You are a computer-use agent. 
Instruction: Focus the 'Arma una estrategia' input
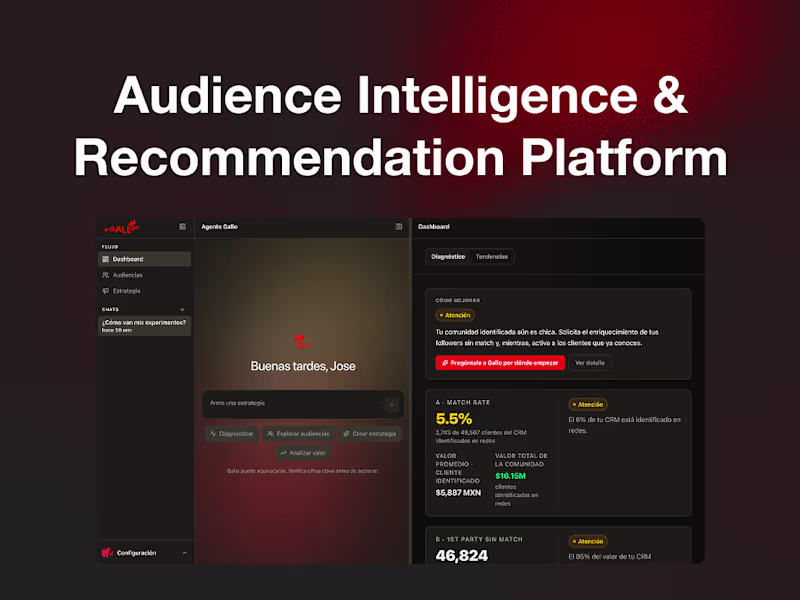point(293,404)
